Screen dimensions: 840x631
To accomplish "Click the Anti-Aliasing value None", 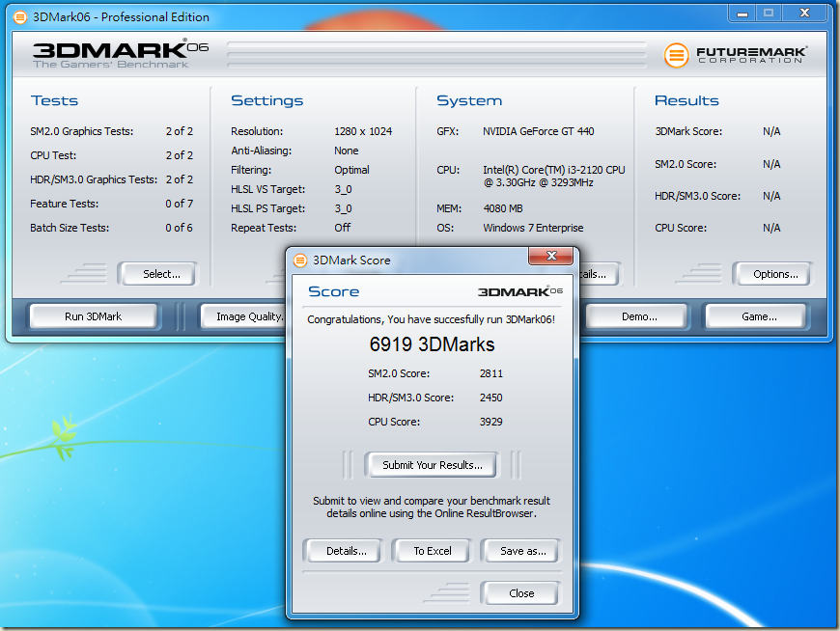I will tap(346, 151).
